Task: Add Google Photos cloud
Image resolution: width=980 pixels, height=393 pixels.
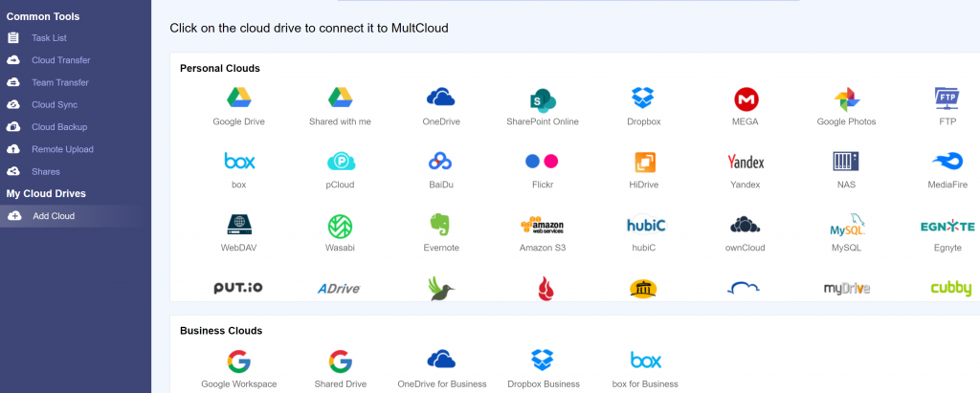Action: 847,100
